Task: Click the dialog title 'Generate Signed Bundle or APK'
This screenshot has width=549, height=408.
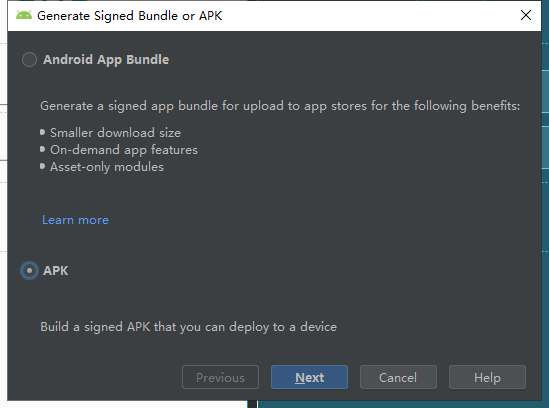Action: tap(130, 16)
